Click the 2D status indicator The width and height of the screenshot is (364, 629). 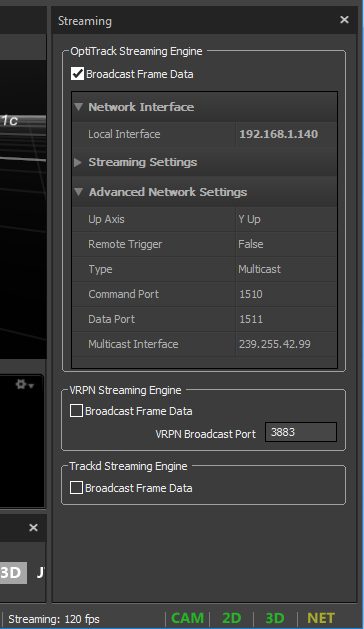point(232,618)
